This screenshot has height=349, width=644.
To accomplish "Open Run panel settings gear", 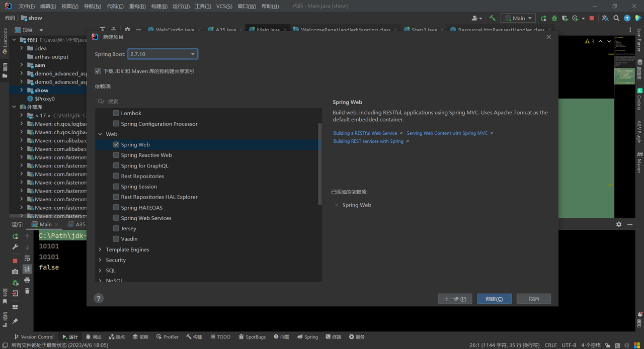I will [x=619, y=224].
